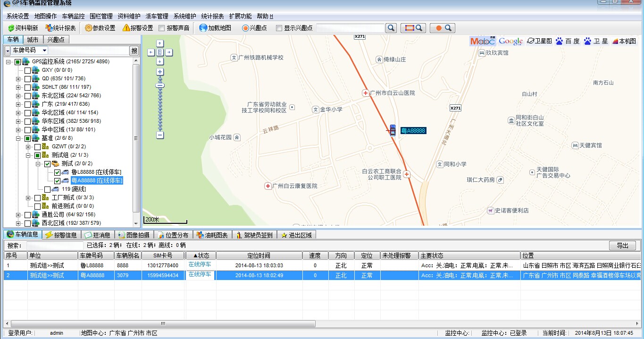
Task: Click the map zoom-in plus button
Action: 160,72
